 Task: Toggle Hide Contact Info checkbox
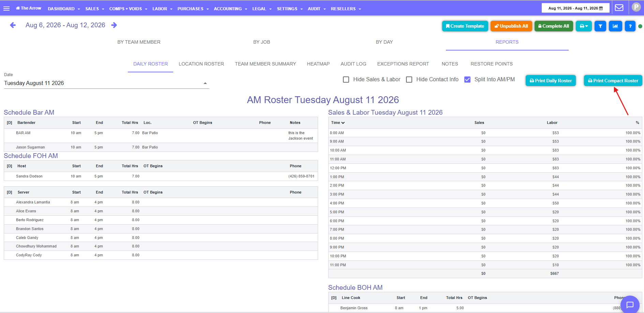pyautogui.click(x=409, y=80)
